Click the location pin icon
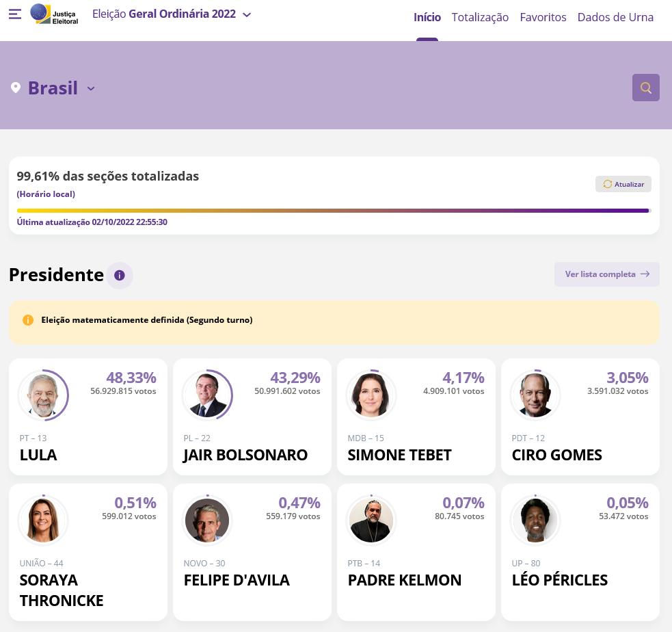The width and height of the screenshot is (672, 632). (16, 88)
